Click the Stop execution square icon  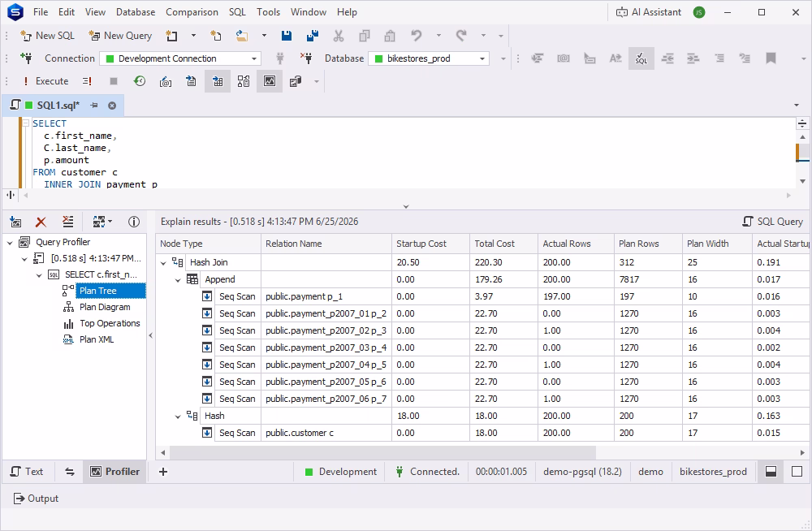pos(114,81)
